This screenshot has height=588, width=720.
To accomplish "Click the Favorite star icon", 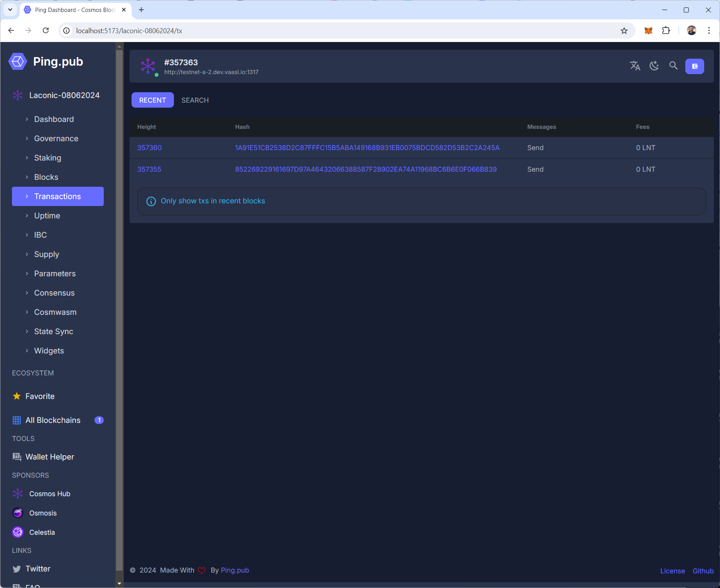I will click(x=17, y=396).
